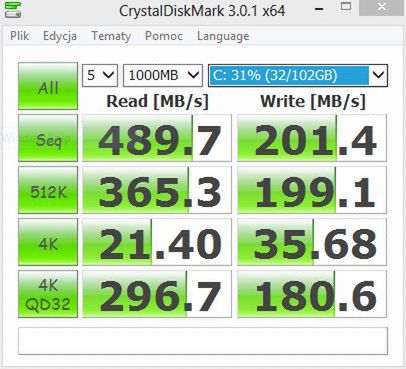Click the 4K QD32 write result 180.6

coord(312,294)
